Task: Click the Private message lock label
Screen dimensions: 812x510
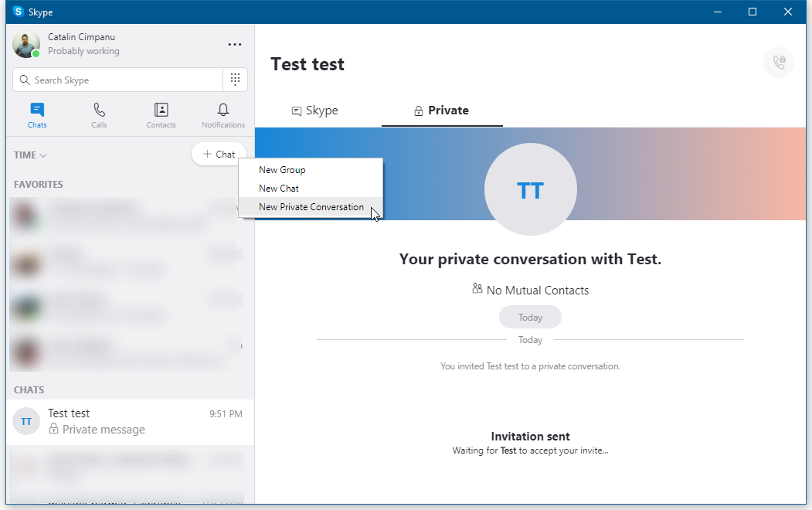Action: click(97, 429)
